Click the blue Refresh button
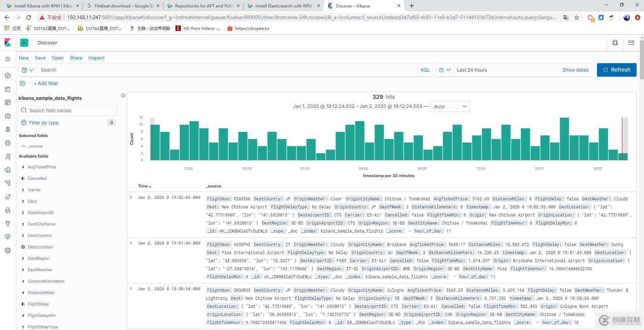 (x=616, y=70)
